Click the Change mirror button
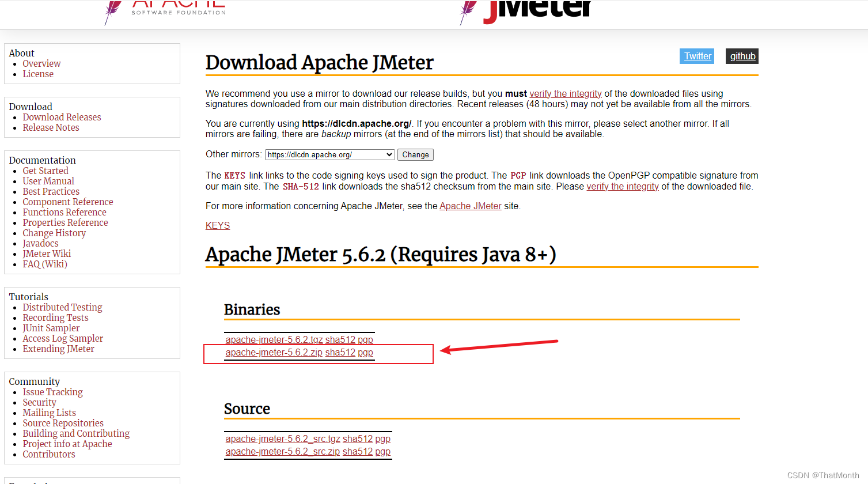Screen dimensions: 868x484 tap(415, 154)
